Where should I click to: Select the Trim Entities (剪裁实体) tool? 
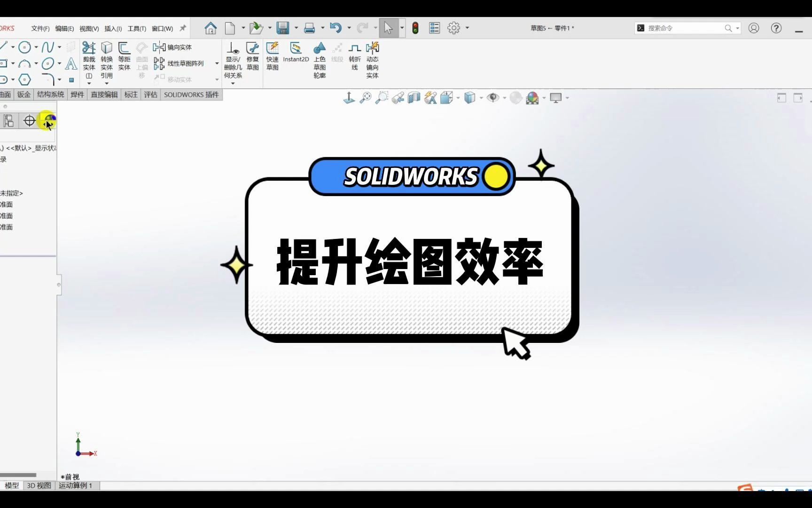pyautogui.click(x=89, y=60)
